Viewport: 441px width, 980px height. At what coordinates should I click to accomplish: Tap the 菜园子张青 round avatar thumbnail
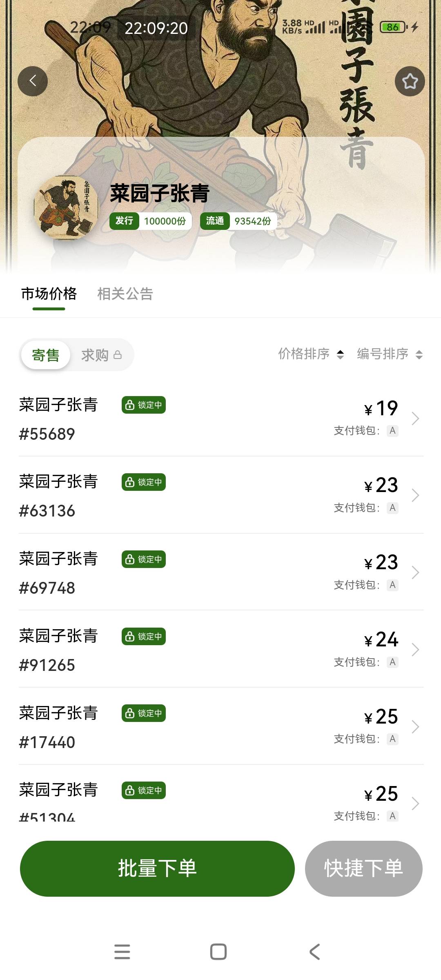[x=66, y=208]
